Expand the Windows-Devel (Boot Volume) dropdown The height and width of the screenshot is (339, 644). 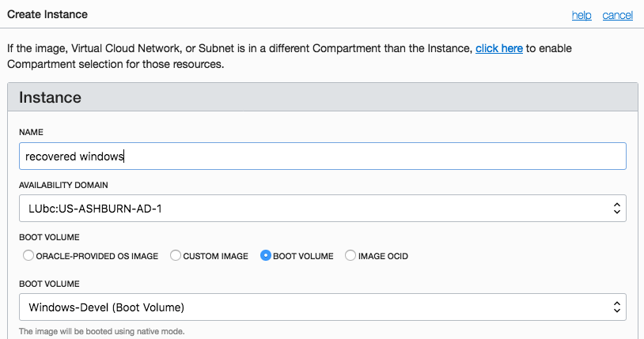(x=322, y=307)
